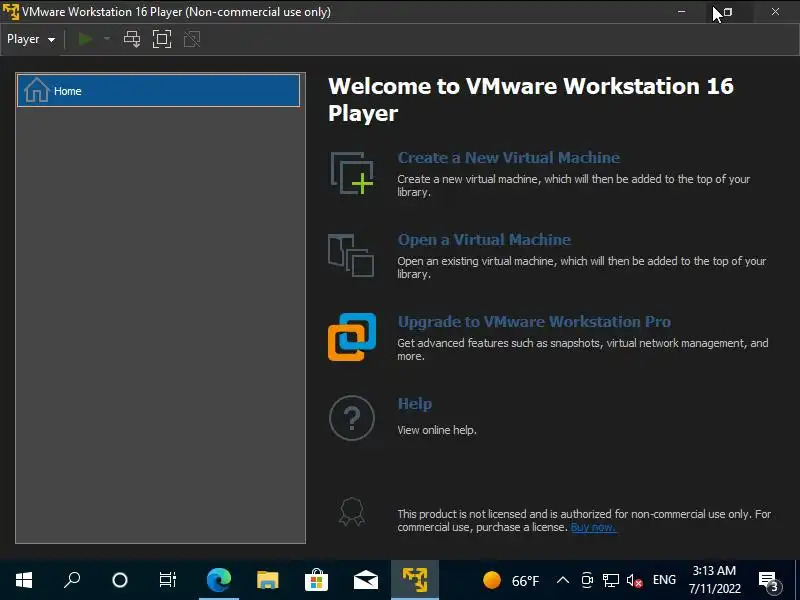
Task: Launch Microsoft Edge from taskbar
Action: point(219,580)
